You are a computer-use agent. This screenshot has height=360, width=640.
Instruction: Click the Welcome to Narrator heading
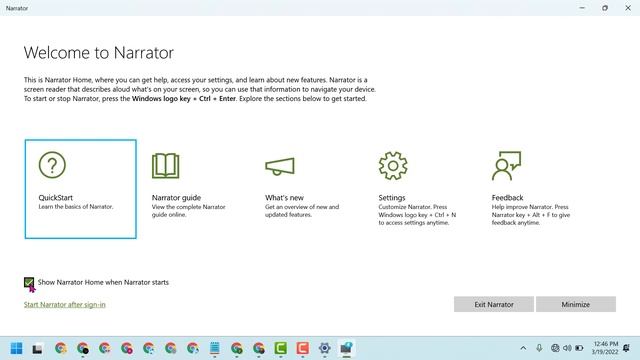(x=99, y=53)
